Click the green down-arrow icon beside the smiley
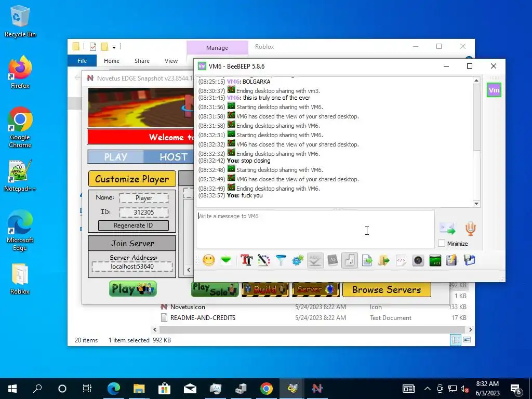 point(225,260)
